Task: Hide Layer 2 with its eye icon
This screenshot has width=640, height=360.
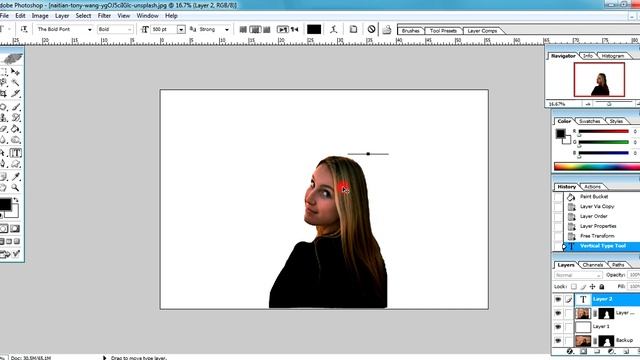Action: [x=558, y=300]
